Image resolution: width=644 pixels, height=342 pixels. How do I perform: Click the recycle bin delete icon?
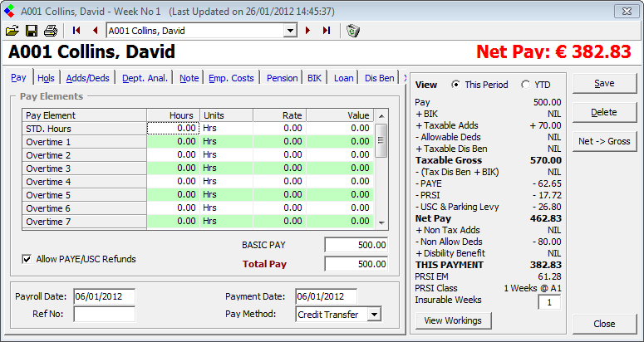[352, 31]
